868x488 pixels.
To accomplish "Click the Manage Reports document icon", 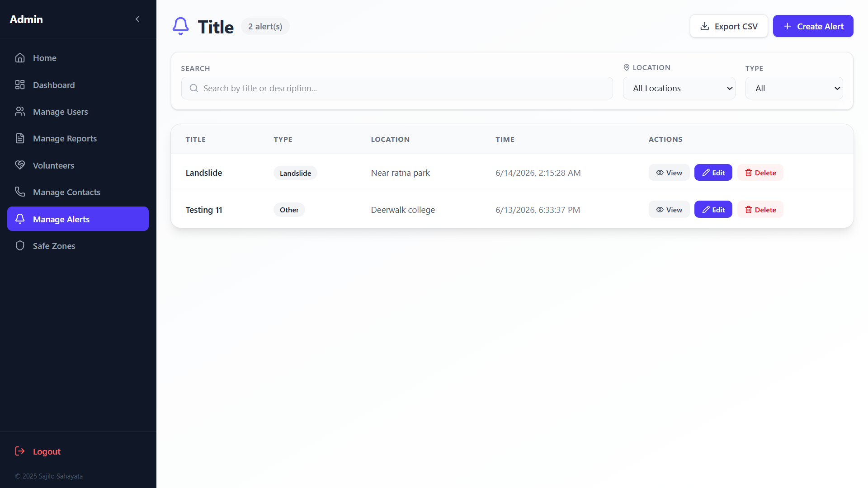I will pyautogui.click(x=20, y=138).
